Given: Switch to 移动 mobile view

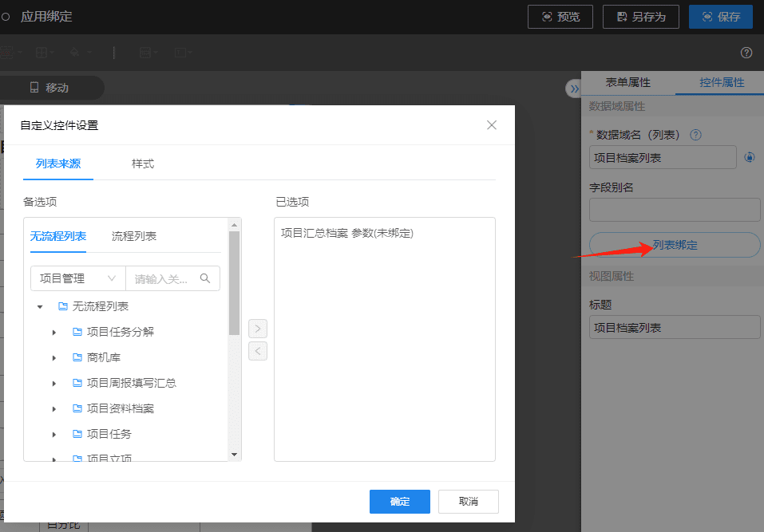Looking at the screenshot, I should tap(49, 88).
